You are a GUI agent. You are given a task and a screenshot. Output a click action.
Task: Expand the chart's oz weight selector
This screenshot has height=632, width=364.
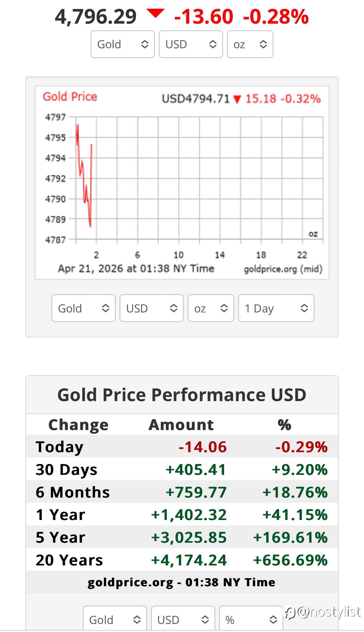[x=211, y=308]
